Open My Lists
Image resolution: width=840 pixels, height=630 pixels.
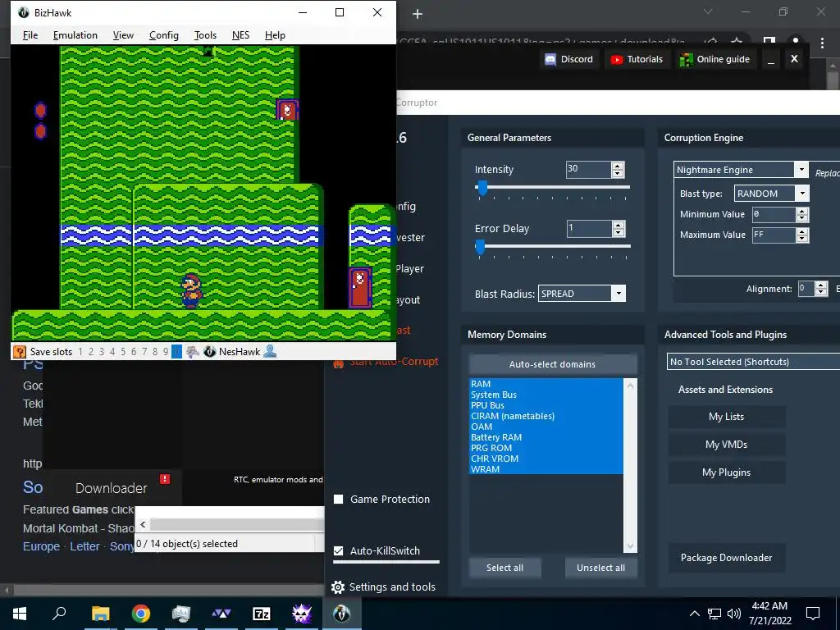tap(727, 417)
